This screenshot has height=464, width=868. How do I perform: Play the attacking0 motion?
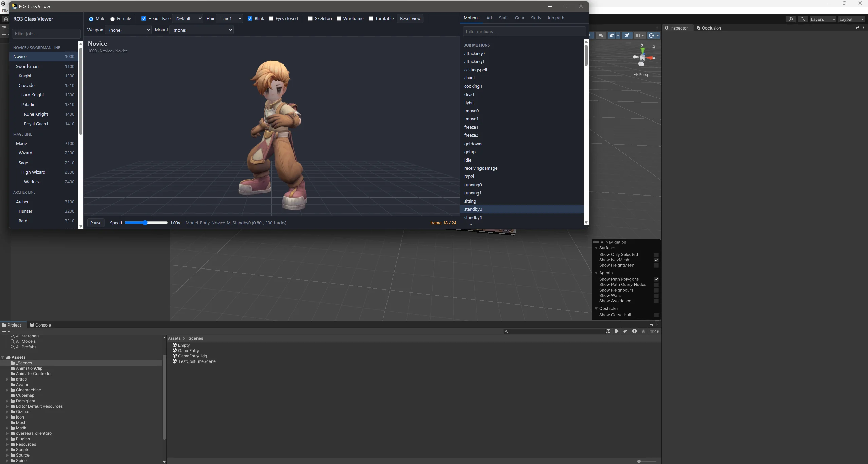(x=522, y=53)
